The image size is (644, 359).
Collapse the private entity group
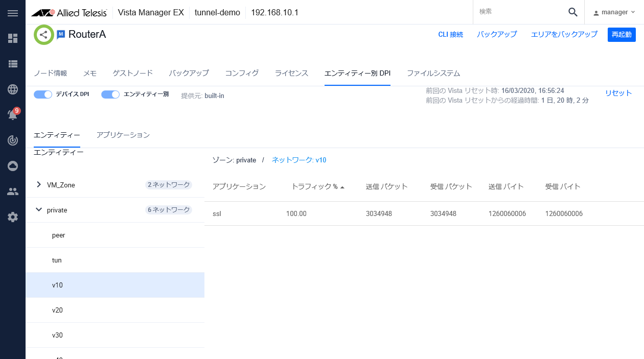click(38, 210)
